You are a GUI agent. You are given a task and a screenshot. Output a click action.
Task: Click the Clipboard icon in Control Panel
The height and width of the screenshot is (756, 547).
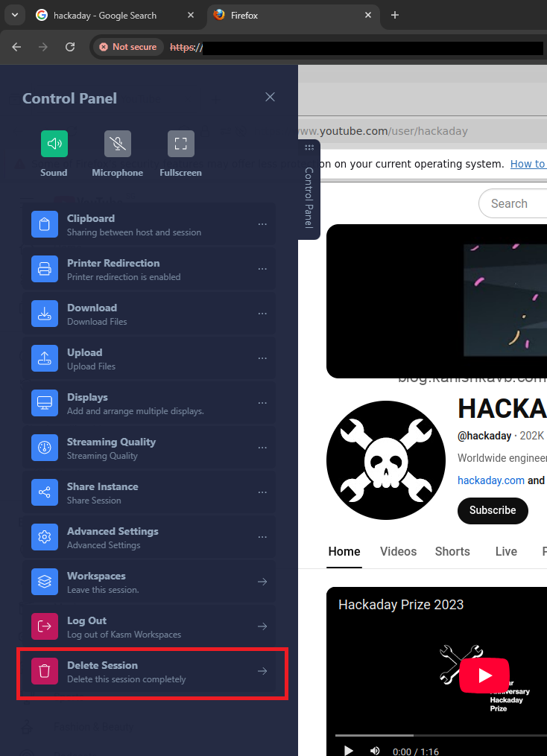45,224
